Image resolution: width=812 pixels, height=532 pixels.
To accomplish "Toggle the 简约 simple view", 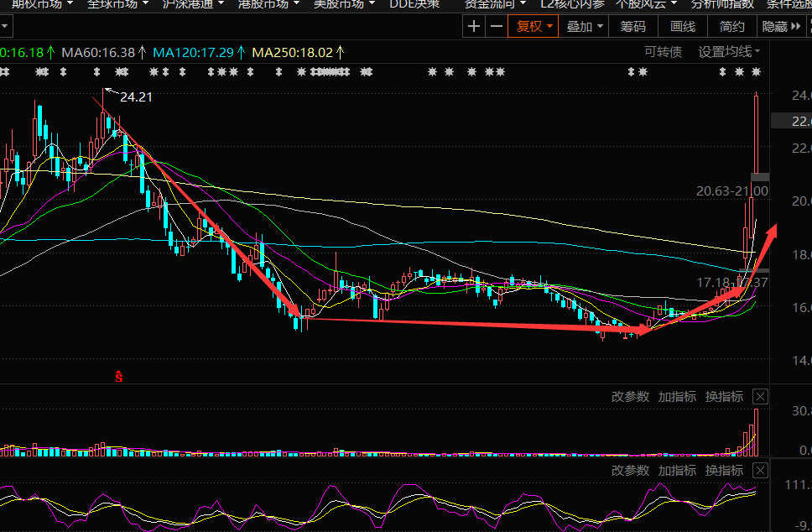I will pos(731,27).
